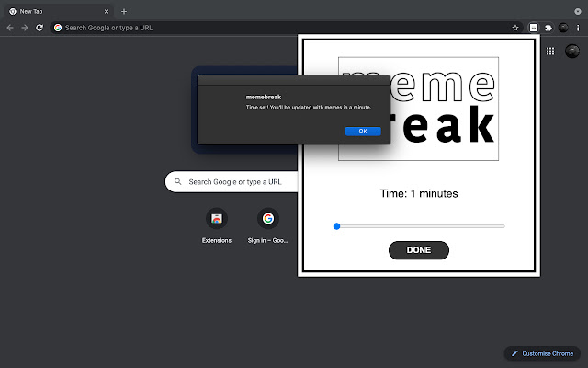Open the Extensions puzzle-piece menu
This screenshot has width=588, height=368.
click(548, 28)
